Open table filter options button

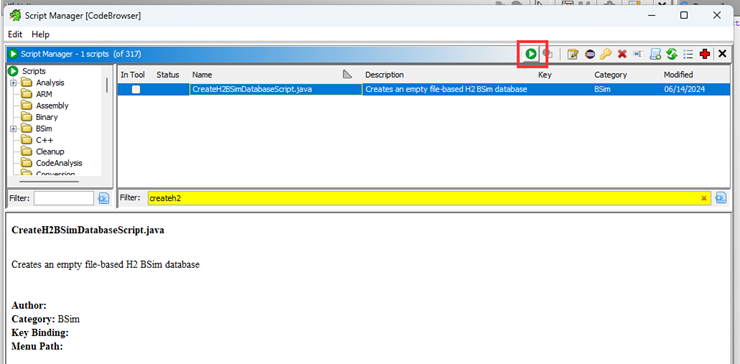(x=721, y=198)
